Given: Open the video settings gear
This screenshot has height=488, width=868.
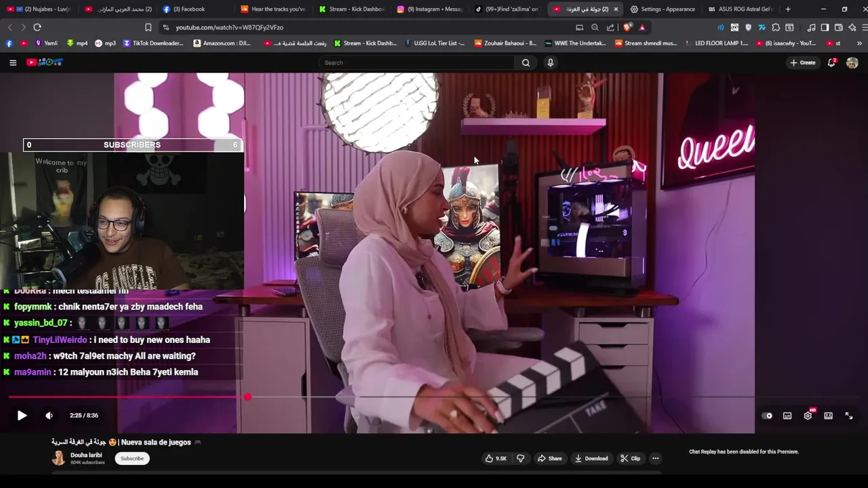Looking at the screenshot, I should click(808, 415).
